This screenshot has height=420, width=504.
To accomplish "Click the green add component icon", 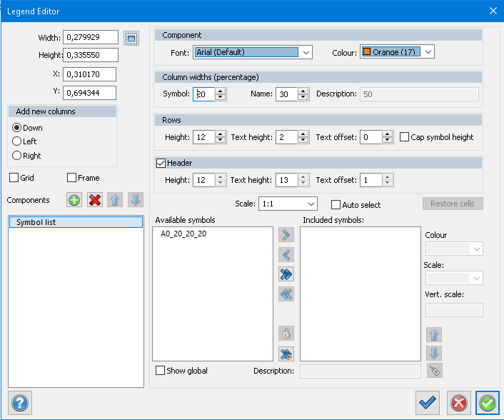I will tap(74, 200).
